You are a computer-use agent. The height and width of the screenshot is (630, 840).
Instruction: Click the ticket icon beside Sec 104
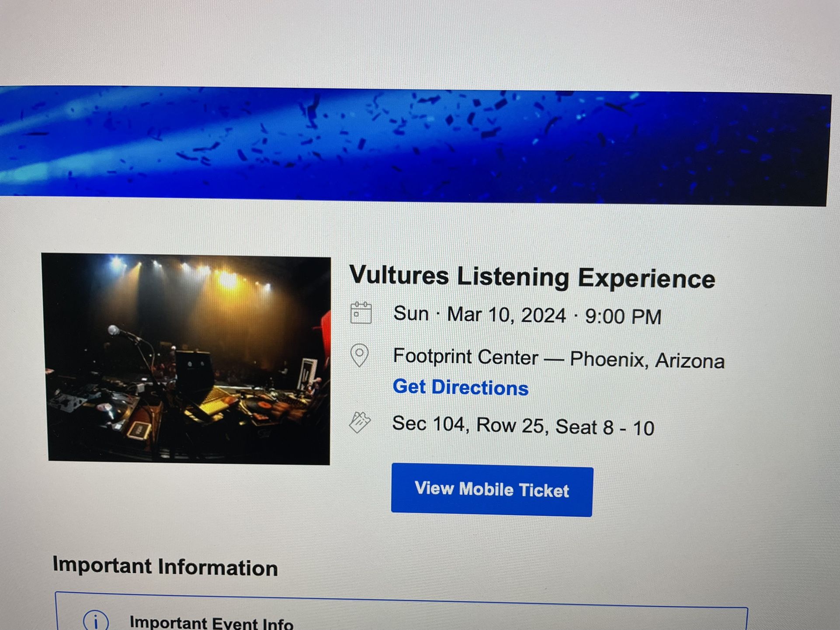[x=360, y=422]
